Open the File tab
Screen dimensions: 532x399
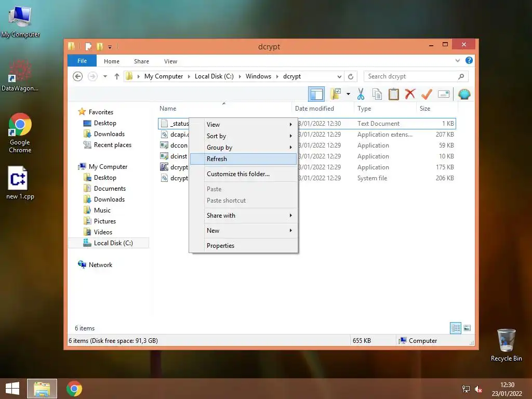tap(82, 61)
